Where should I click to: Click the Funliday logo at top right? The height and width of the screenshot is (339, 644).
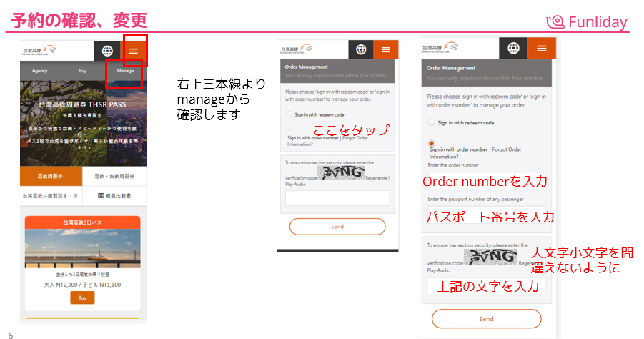click(587, 21)
